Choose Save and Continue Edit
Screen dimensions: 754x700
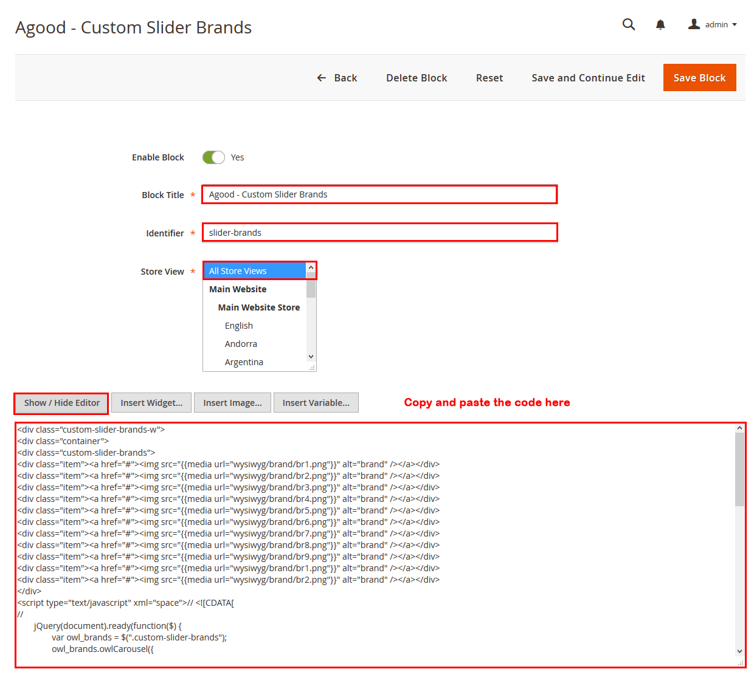click(x=588, y=78)
